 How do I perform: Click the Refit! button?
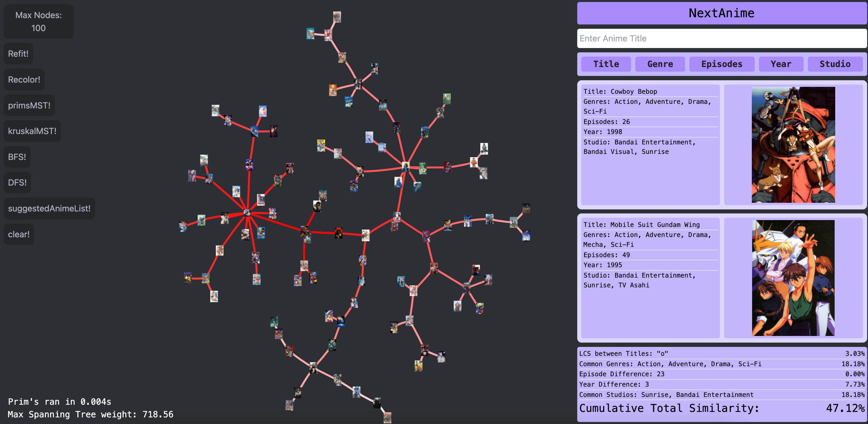click(x=18, y=54)
